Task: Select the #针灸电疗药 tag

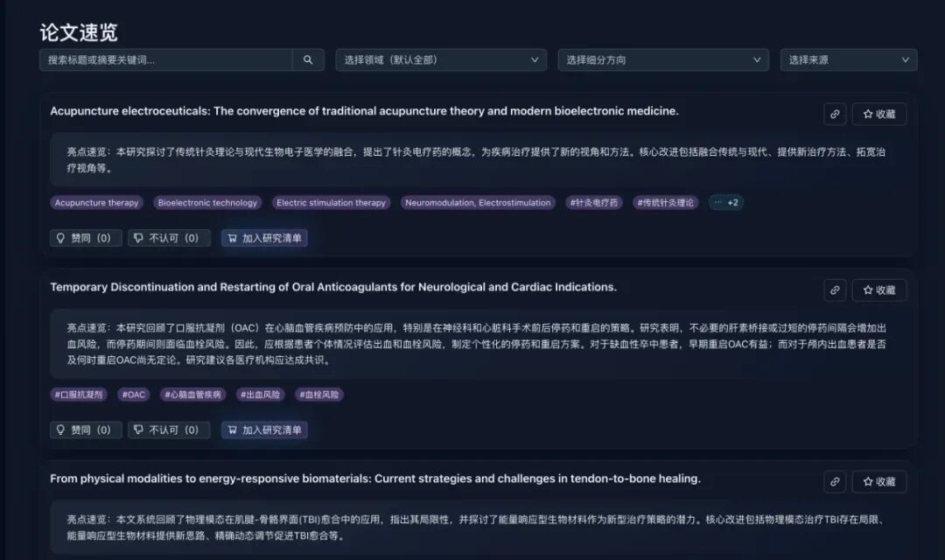Action: [x=594, y=202]
